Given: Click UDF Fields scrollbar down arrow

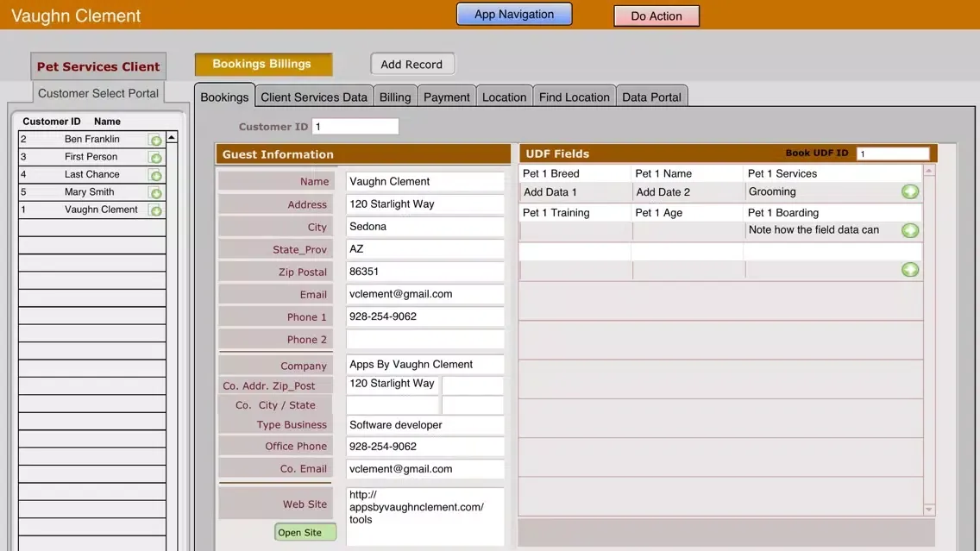Looking at the screenshot, I should (x=929, y=509).
